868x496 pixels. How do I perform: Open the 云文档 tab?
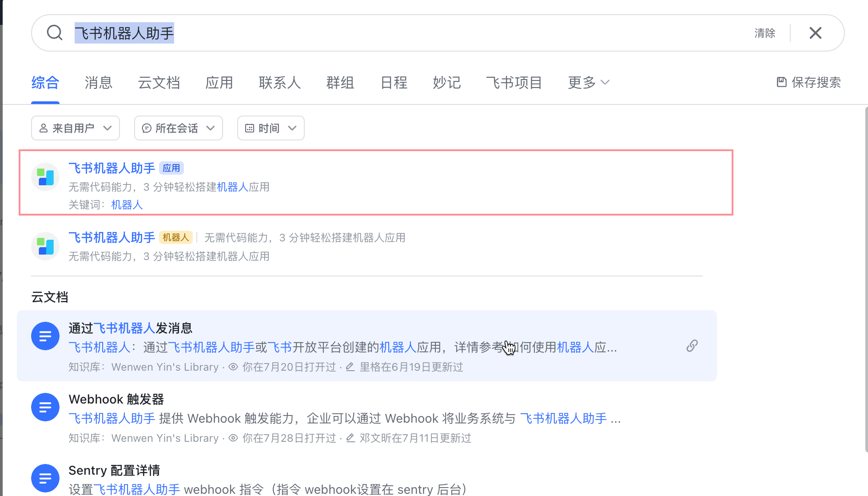159,83
